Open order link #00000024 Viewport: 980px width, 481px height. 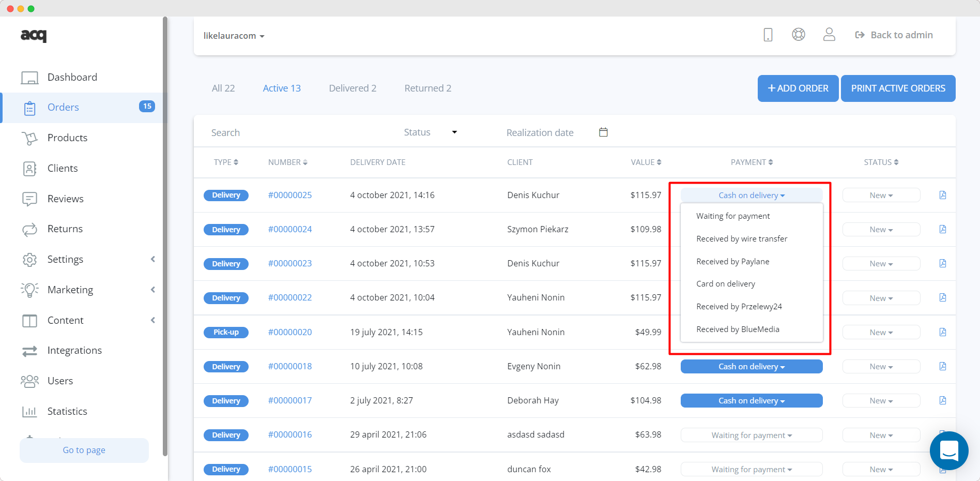(x=290, y=229)
